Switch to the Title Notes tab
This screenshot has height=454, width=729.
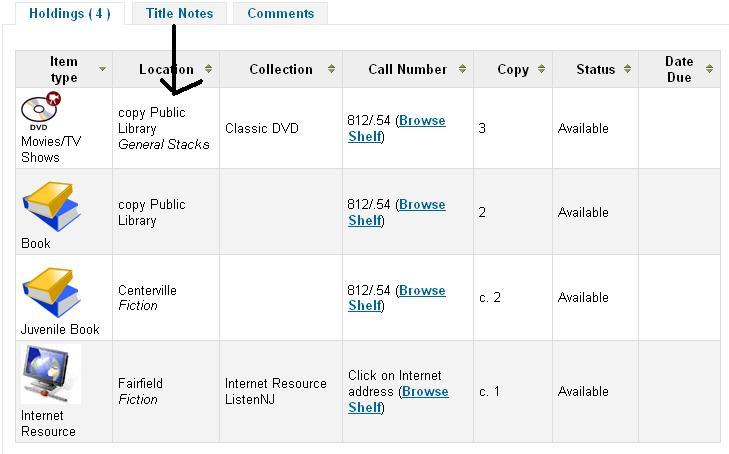(x=179, y=14)
